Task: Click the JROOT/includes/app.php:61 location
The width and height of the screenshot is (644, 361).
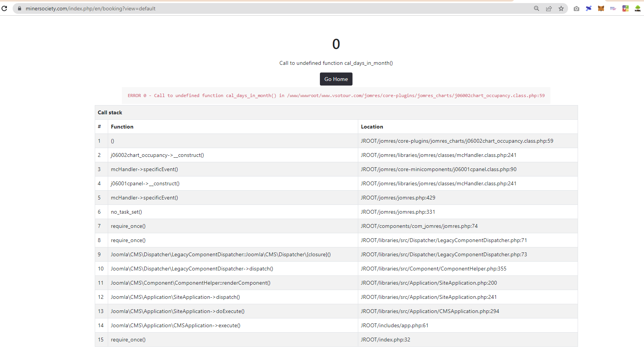Action: pos(395,325)
